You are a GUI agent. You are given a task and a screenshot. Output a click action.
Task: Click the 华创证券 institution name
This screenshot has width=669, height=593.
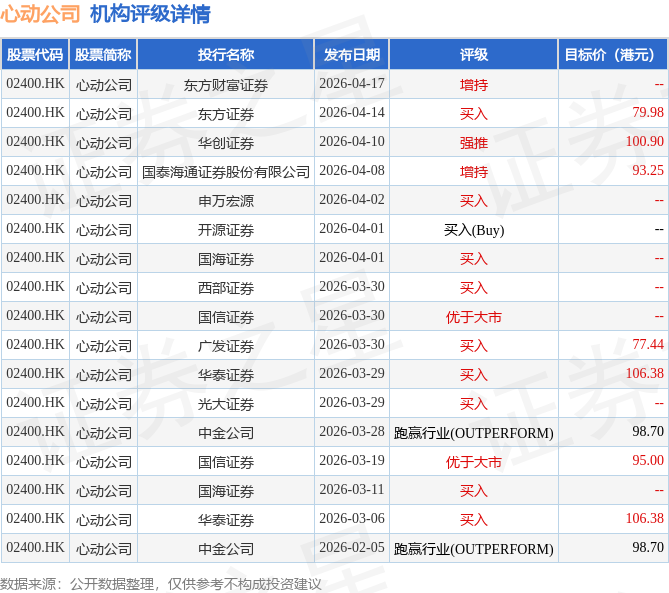click(226, 143)
